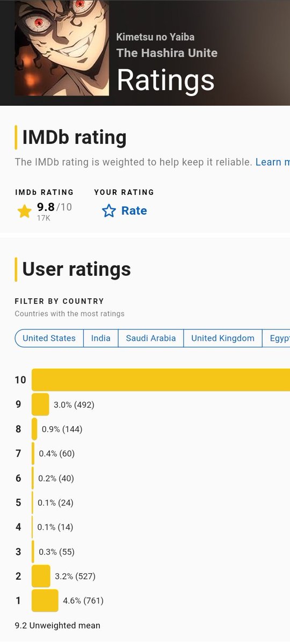Click the 'YOUR RATING' label
The image size is (290, 644).
[x=124, y=192]
